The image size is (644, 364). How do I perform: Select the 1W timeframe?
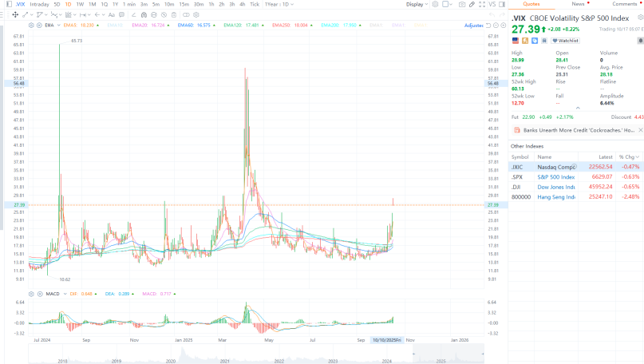(80, 4)
